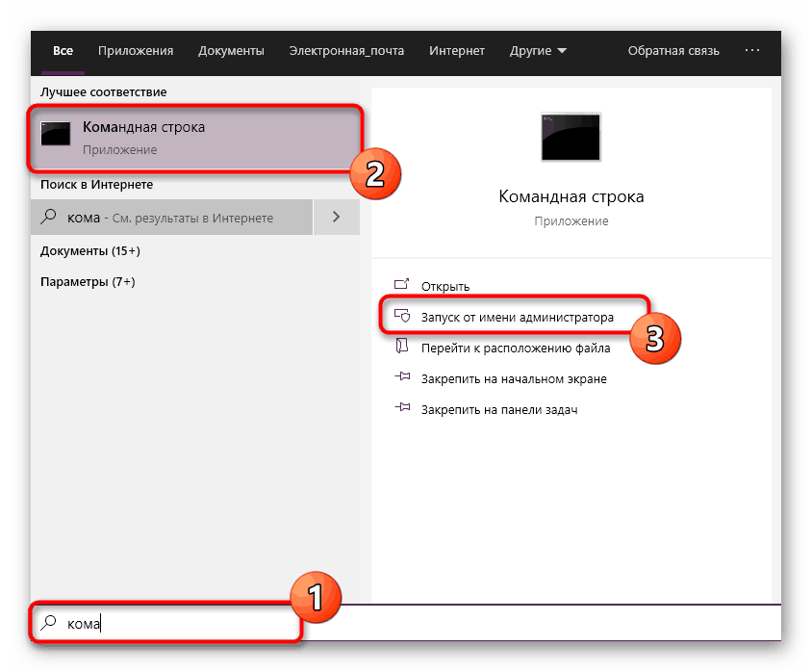Open the Приложения tab
Viewport: 812px width, 672px height.
coord(136,51)
